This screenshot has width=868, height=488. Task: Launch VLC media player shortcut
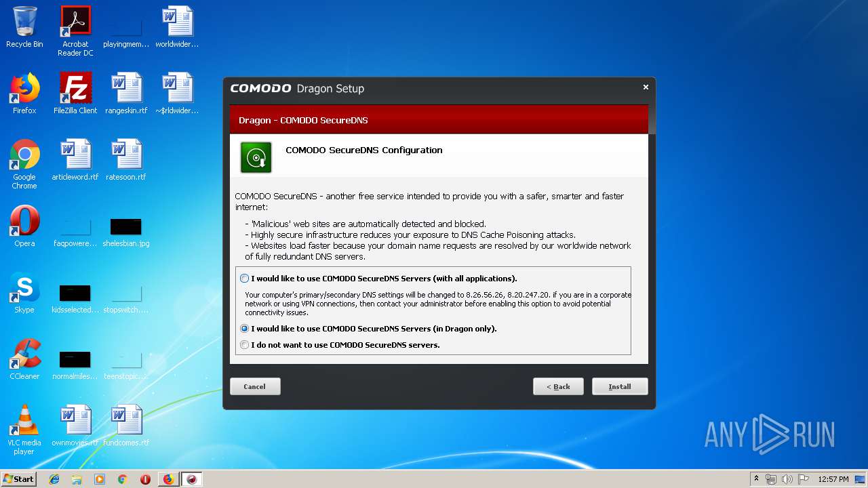[x=24, y=430]
